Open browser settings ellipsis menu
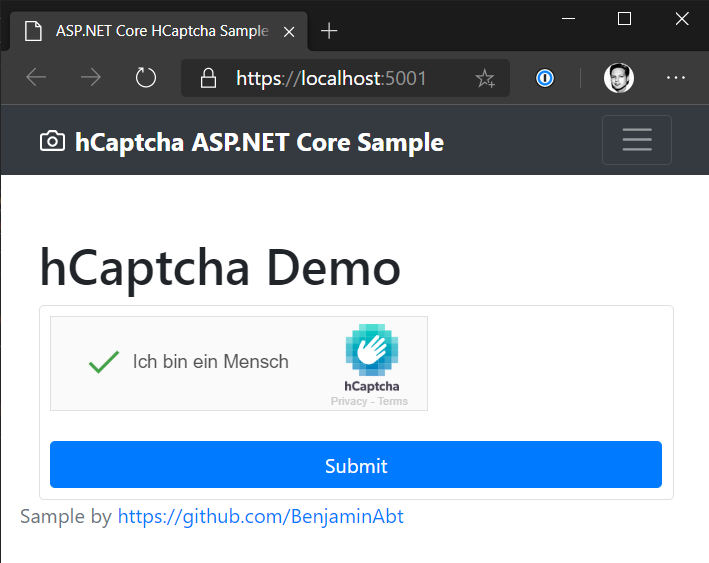Viewport: 709px width, 563px height. [676, 78]
